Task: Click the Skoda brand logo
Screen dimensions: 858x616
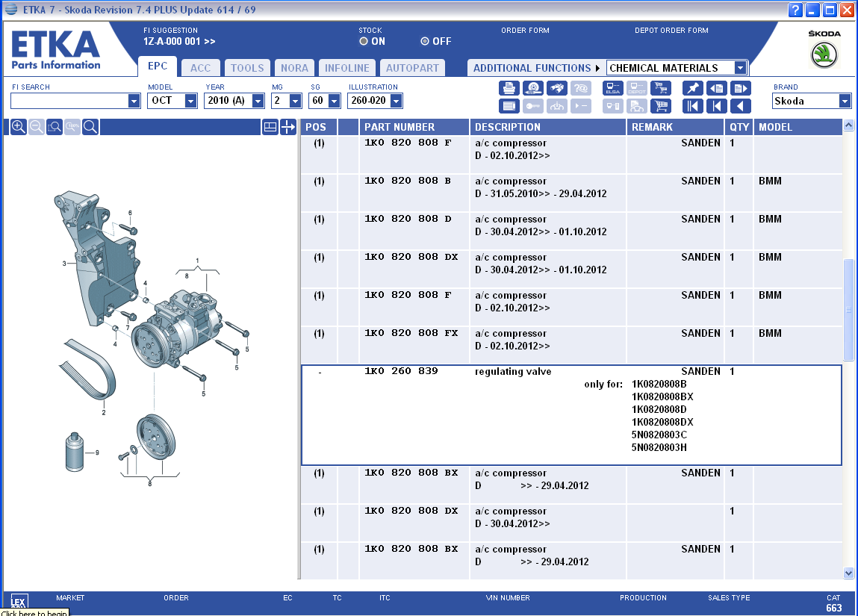Action: coord(824,55)
